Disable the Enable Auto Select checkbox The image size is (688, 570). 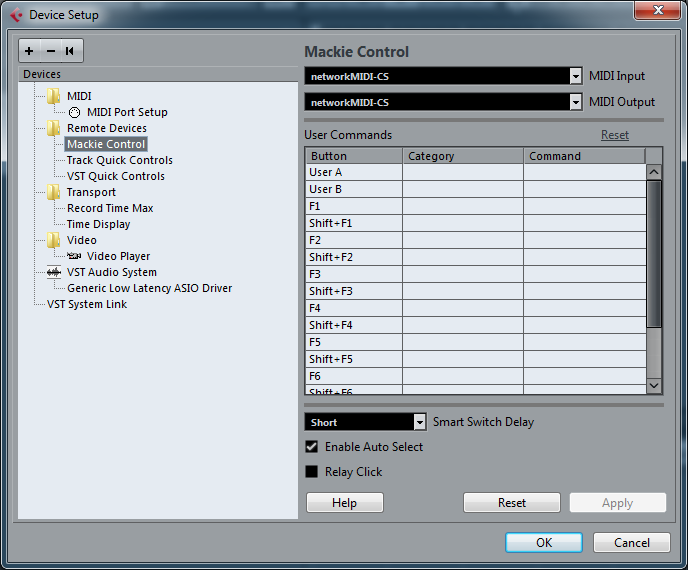click(x=312, y=447)
